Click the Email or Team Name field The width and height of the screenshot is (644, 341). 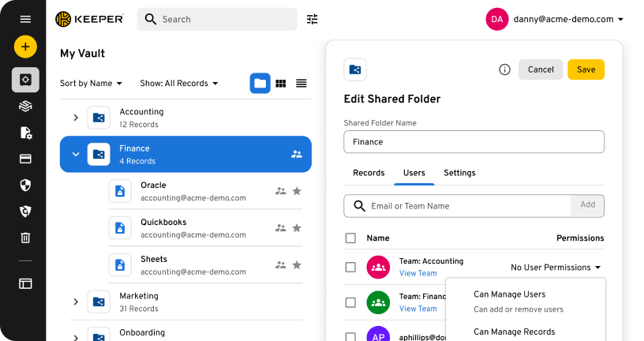tap(466, 206)
